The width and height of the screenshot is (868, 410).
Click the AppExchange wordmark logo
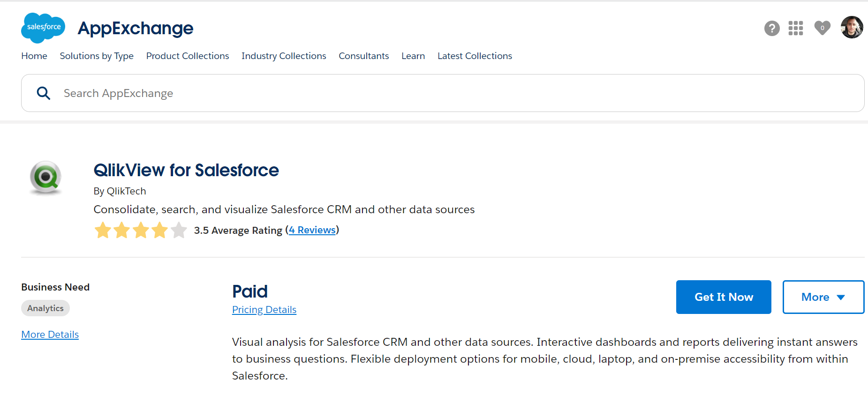pos(135,29)
